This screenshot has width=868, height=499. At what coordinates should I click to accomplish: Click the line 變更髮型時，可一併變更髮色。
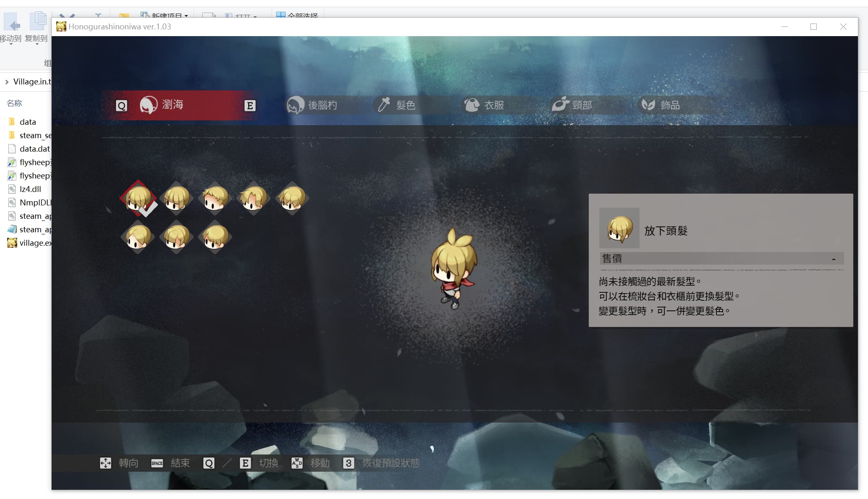pyautogui.click(x=665, y=311)
